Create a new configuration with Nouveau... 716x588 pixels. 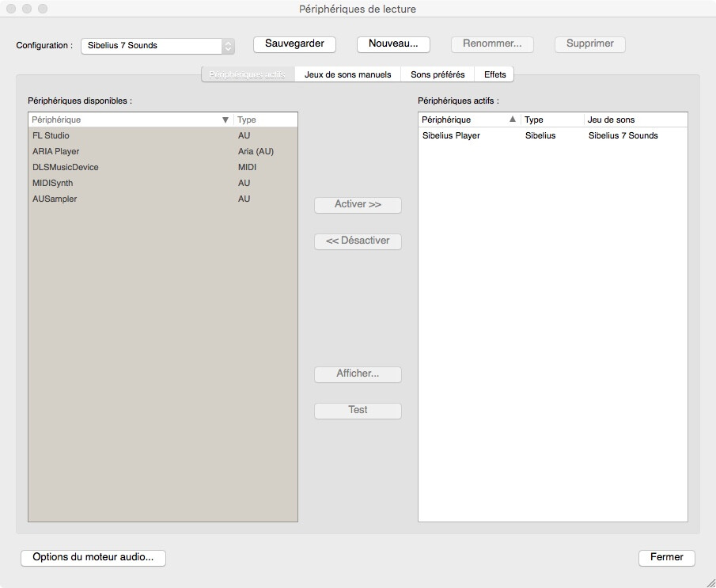(393, 44)
